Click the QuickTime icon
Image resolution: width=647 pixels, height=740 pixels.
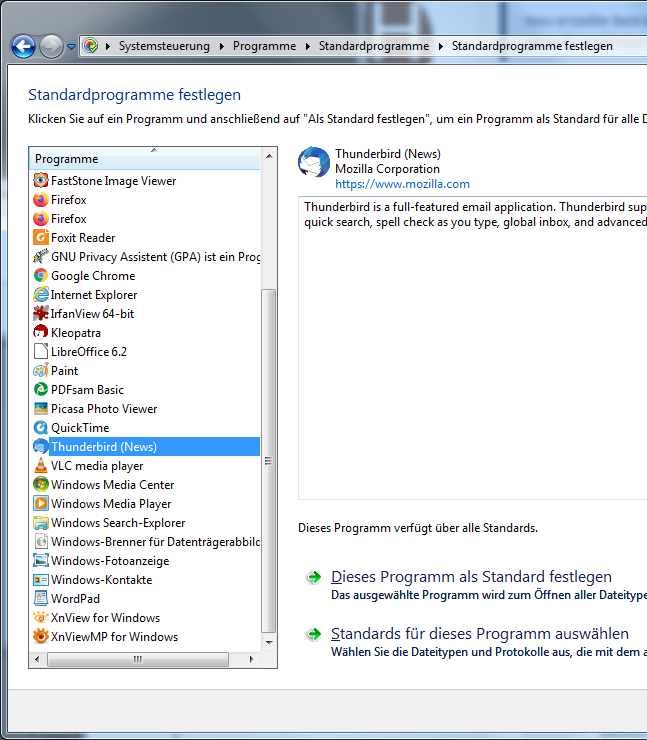(41, 428)
